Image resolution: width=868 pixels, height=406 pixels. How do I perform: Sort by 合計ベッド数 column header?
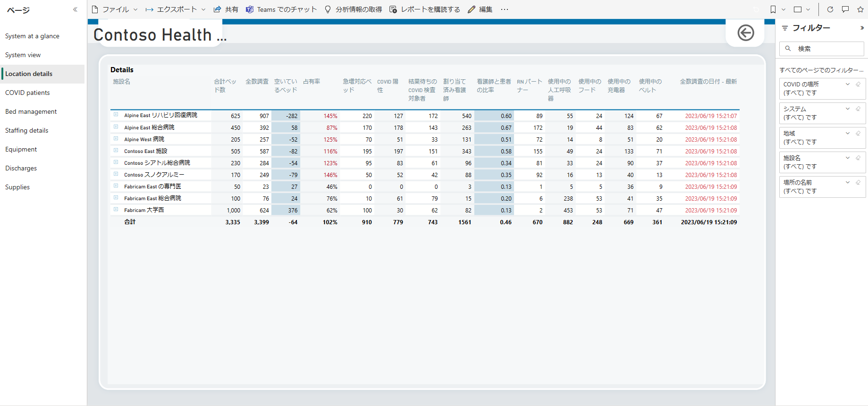pos(225,85)
